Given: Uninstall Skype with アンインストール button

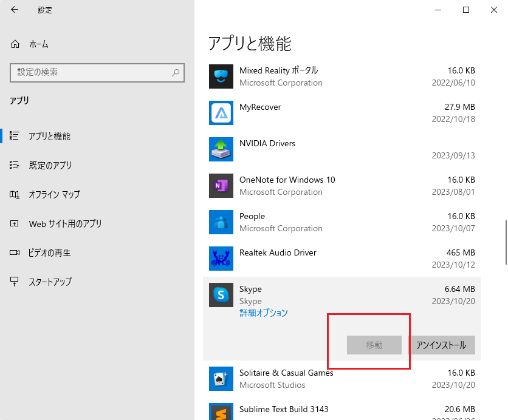Looking at the screenshot, I should (442, 345).
